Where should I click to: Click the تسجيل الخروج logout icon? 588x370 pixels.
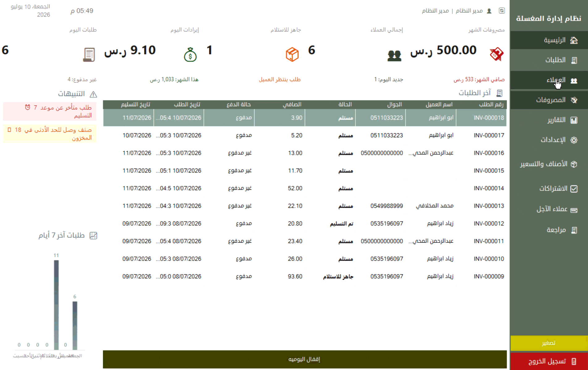(574, 361)
